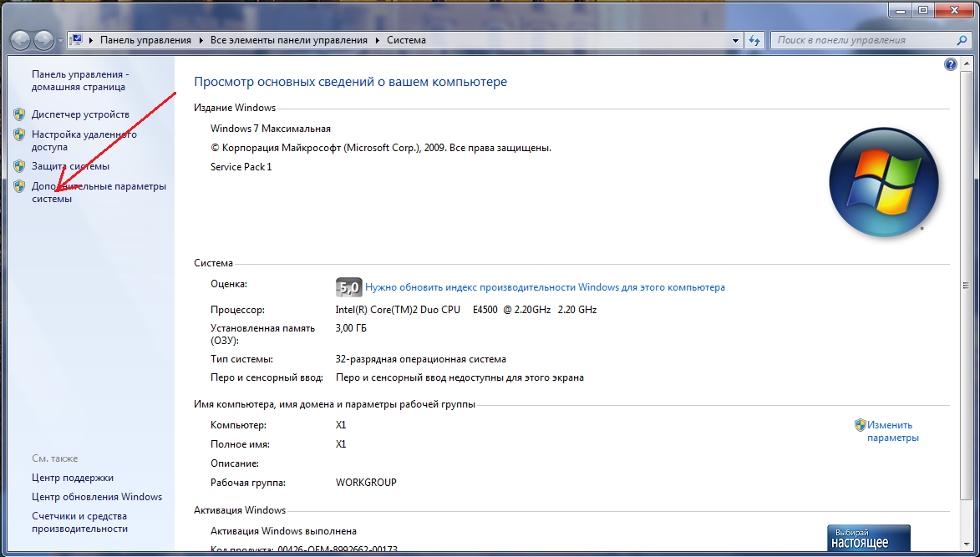Select WORKGROUP workgroup value
Viewport: 980px width, 557px height.
pos(366,483)
